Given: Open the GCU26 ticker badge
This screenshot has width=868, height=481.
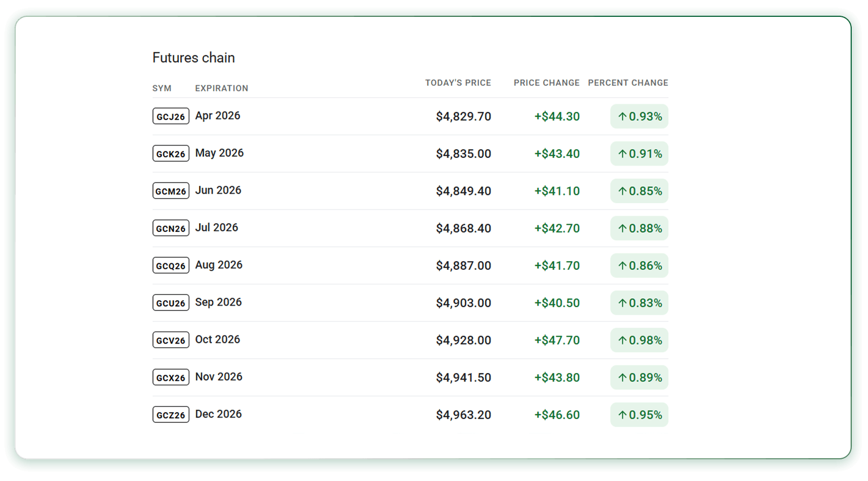Looking at the screenshot, I should pyautogui.click(x=171, y=302).
